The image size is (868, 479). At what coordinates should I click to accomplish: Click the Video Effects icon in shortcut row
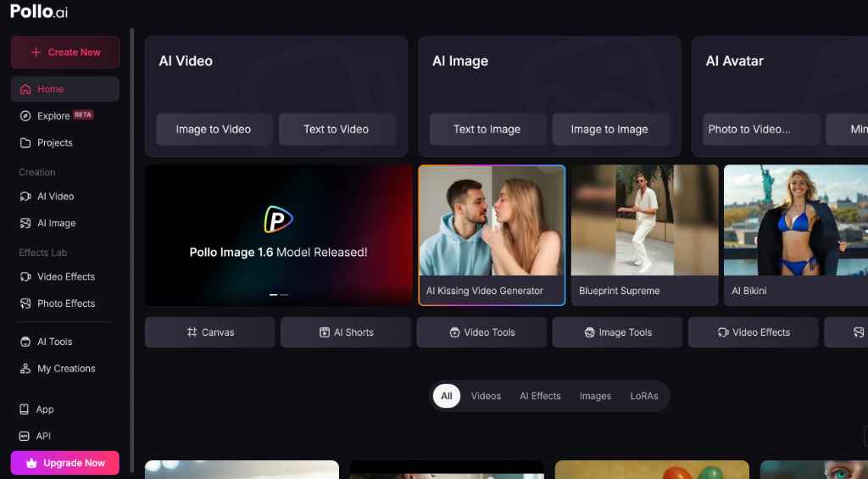pos(723,332)
